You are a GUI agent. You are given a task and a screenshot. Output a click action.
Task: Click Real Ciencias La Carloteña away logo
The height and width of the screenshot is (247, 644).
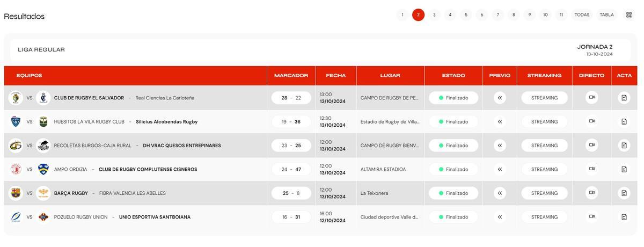[43, 98]
